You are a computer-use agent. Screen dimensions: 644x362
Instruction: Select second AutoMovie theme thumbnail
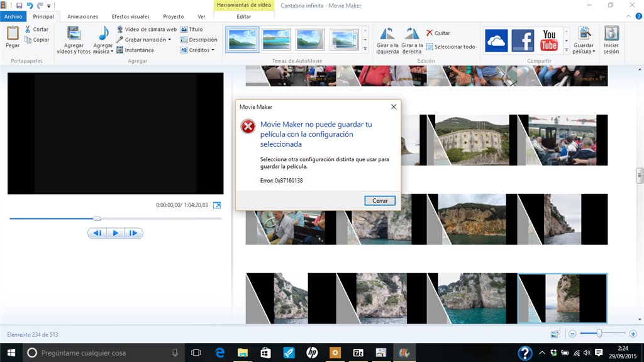(x=276, y=40)
